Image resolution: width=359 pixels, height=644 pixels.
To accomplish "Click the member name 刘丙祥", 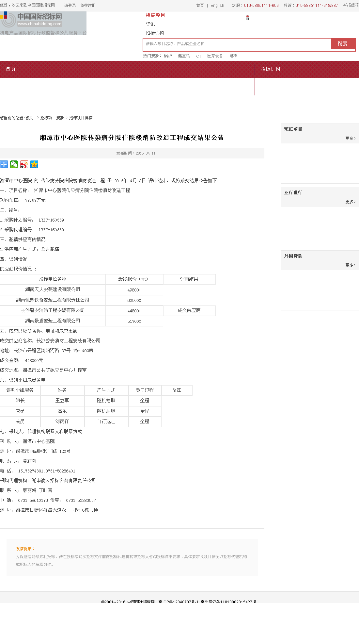I will [62, 421].
